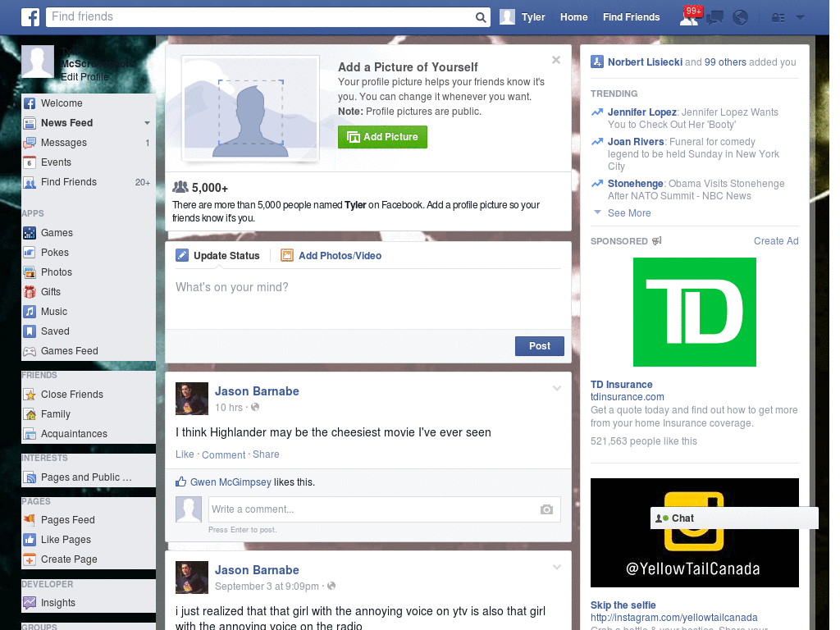Open Family friends list
Image resolution: width=840 pixels, height=630 pixels.
coord(89,414)
